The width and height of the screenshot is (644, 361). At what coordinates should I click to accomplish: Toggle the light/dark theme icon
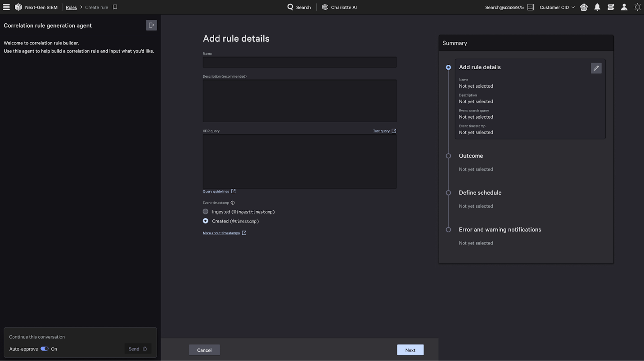point(637,7)
